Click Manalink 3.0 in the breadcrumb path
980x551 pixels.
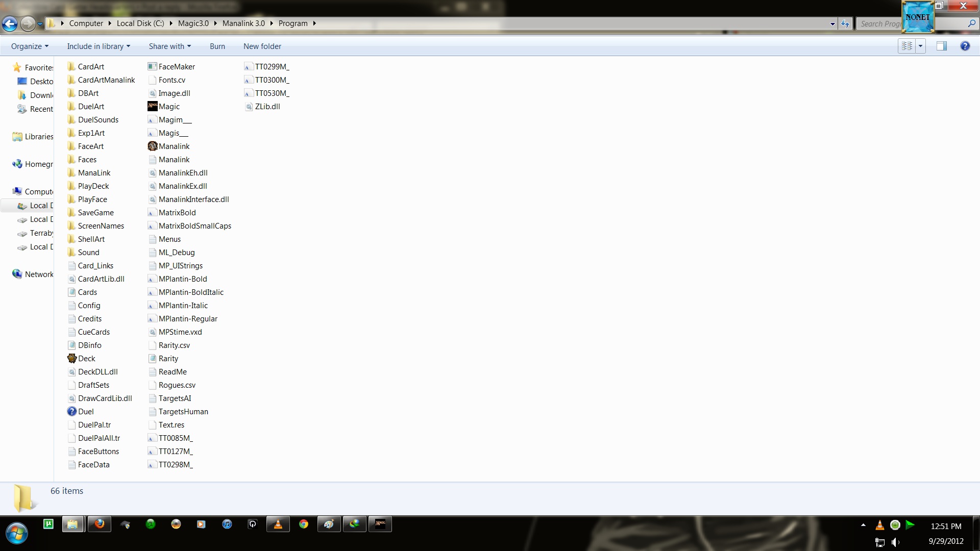pyautogui.click(x=243, y=23)
